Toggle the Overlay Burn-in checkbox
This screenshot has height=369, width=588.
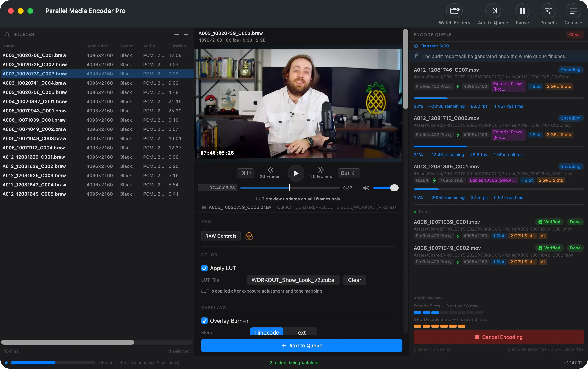point(204,321)
